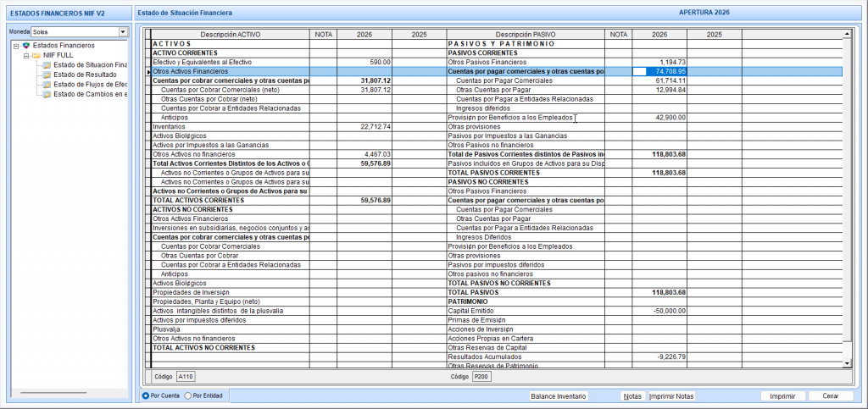
Task: Select the Cuentas por Cobrar Comerciales (neto) row
Action: 231,90
